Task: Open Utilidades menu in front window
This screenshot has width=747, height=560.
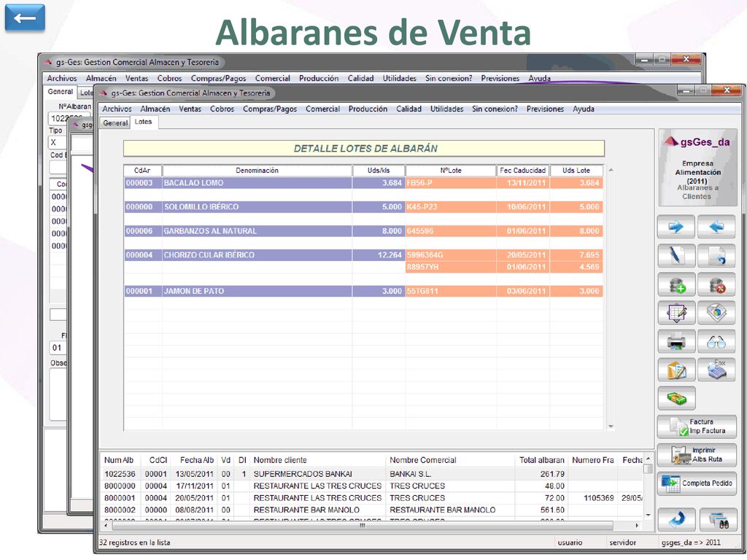Action: (x=447, y=109)
